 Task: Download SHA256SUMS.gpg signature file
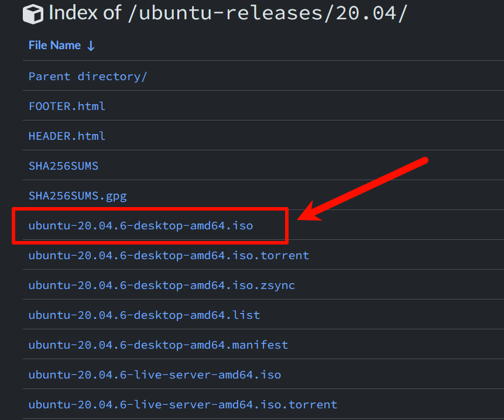77,196
